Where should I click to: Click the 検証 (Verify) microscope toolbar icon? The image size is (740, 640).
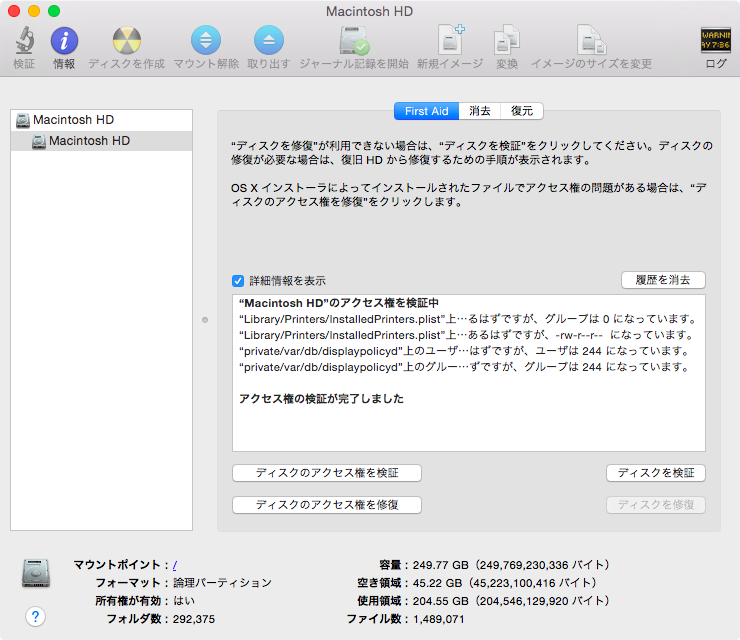tap(24, 40)
